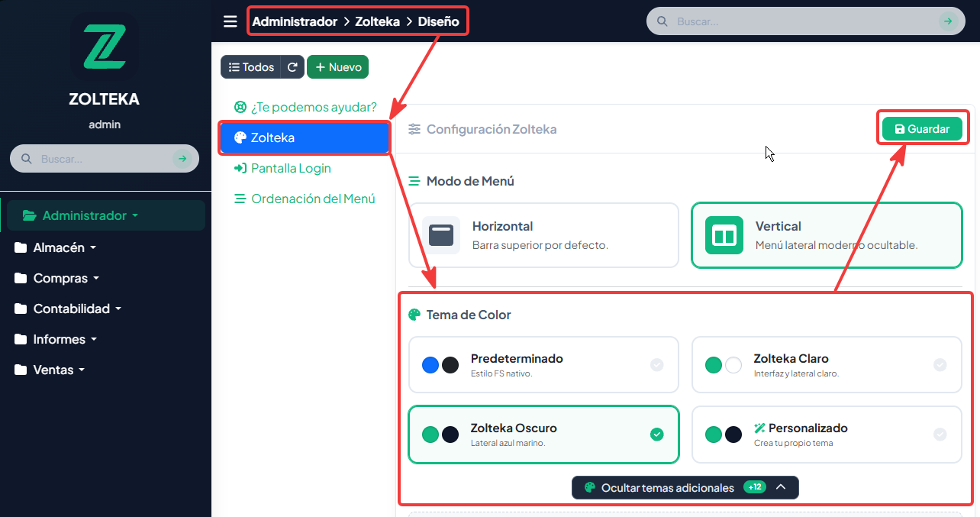
Task: Click the magic wand icon on Personalizado
Action: [759, 428]
